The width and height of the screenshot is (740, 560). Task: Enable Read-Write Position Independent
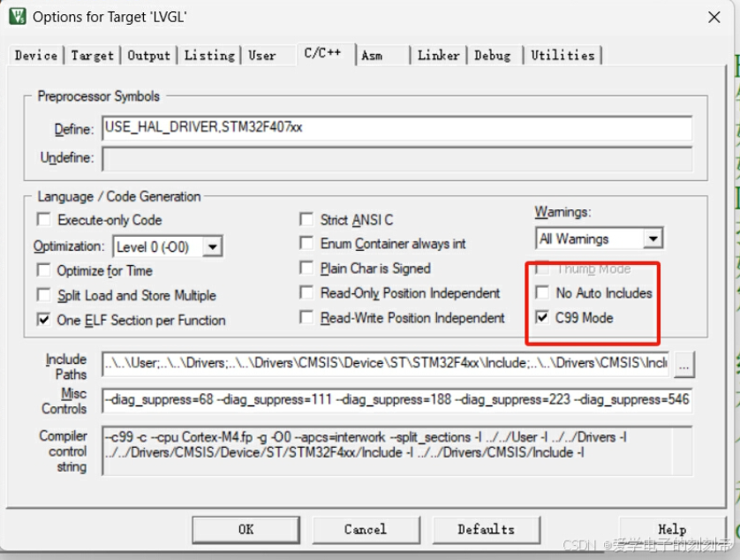306,316
